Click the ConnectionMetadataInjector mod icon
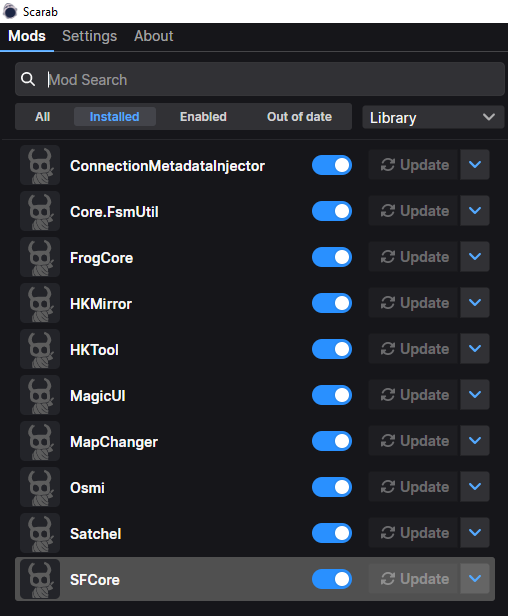Image resolution: width=508 pixels, height=616 pixels. 40,165
